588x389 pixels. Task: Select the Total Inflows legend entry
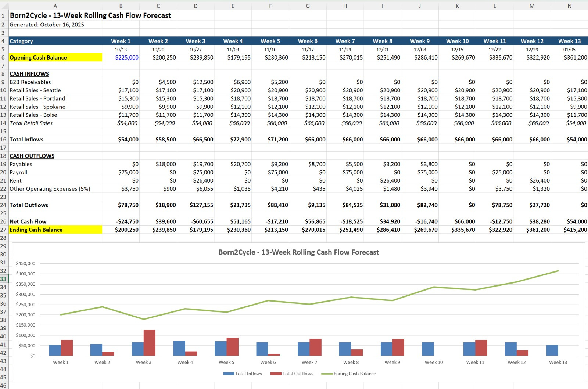point(243,374)
